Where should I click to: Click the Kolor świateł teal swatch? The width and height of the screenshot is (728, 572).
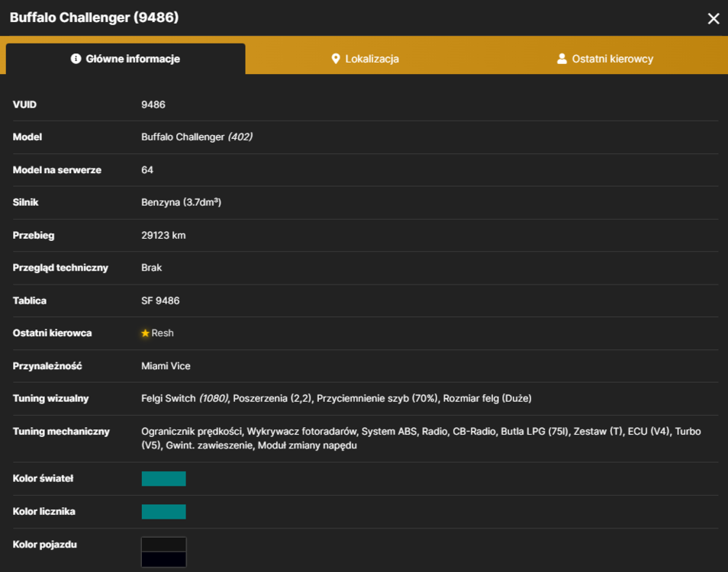pyautogui.click(x=163, y=479)
